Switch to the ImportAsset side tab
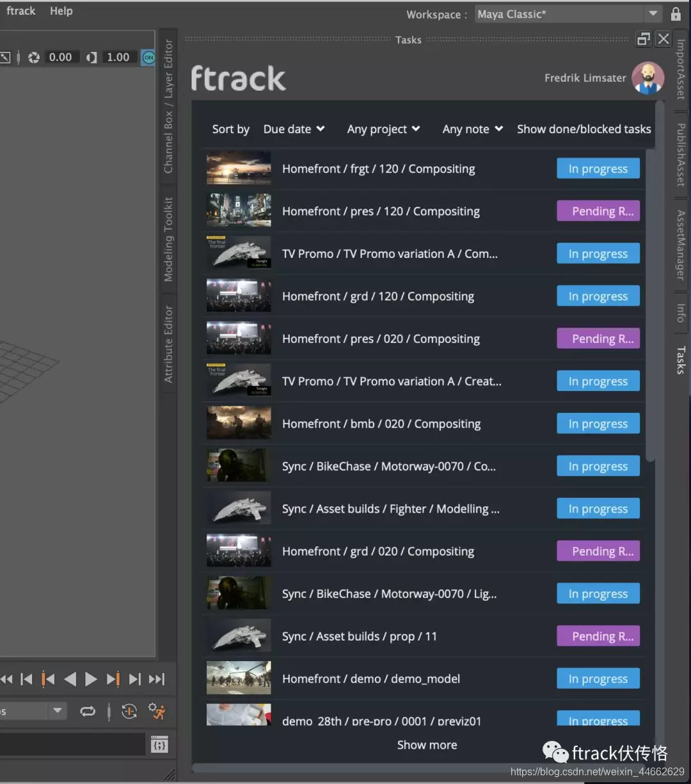Image resolution: width=691 pixels, height=784 pixels. coord(680,69)
